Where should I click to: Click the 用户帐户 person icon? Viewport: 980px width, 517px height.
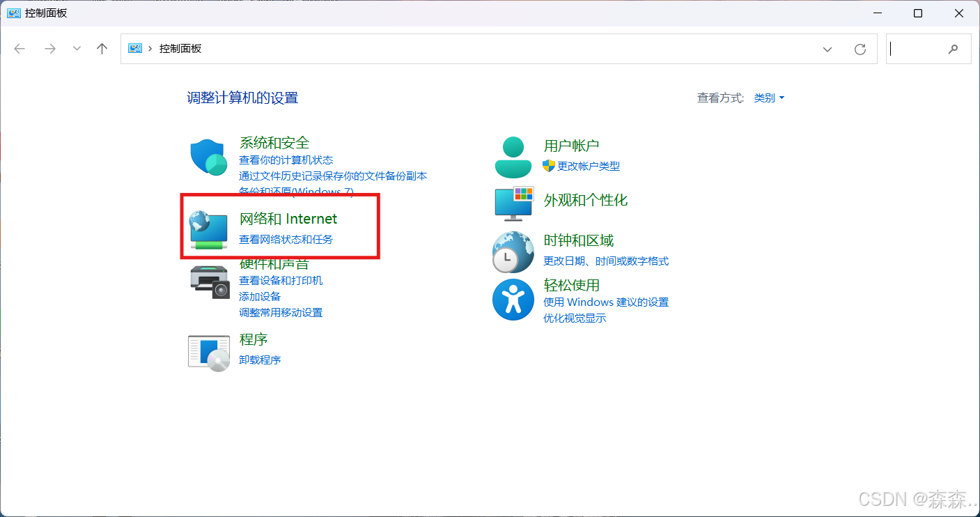tap(513, 157)
